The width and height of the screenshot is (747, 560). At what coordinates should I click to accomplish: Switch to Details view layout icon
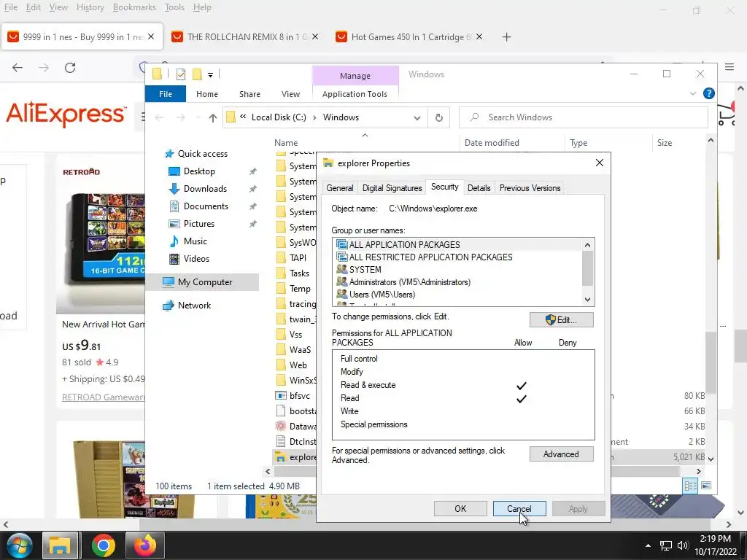click(690, 485)
